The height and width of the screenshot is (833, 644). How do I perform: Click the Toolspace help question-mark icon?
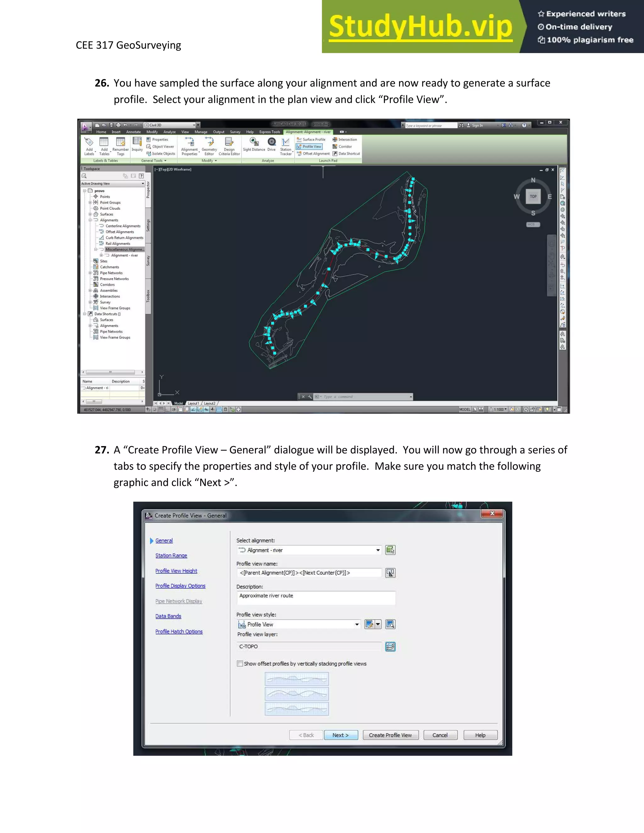click(141, 176)
